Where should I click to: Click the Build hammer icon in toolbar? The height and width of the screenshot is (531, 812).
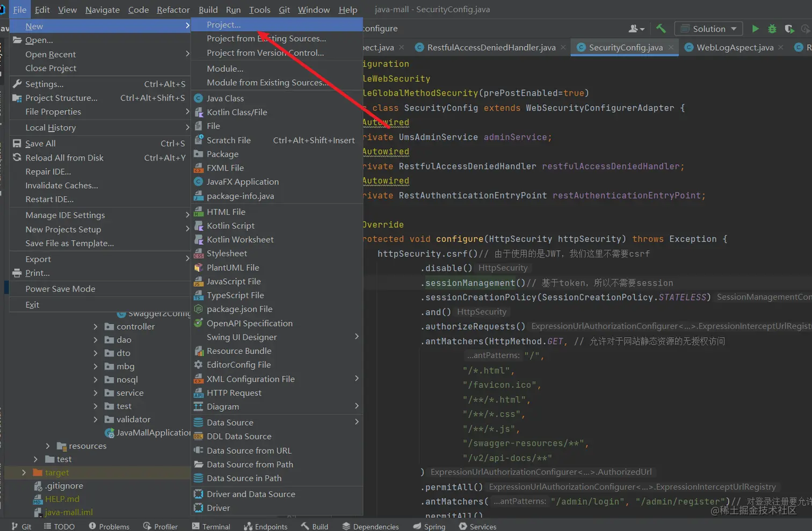[x=661, y=29]
